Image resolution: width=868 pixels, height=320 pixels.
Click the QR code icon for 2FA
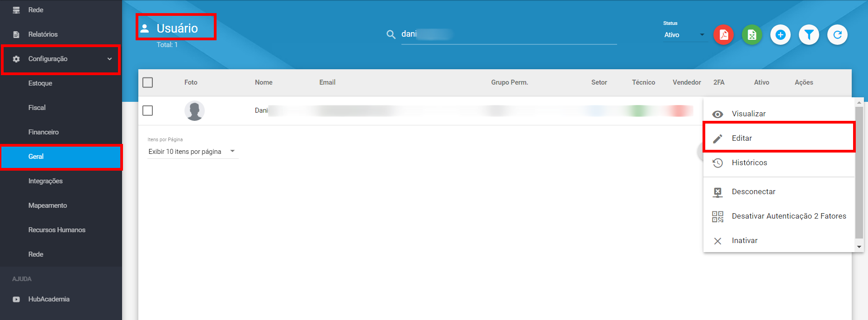(717, 216)
